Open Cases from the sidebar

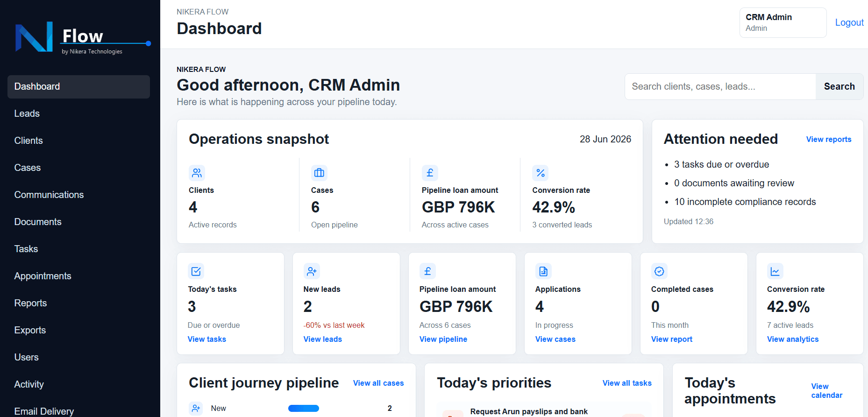click(x=78, y=168)
